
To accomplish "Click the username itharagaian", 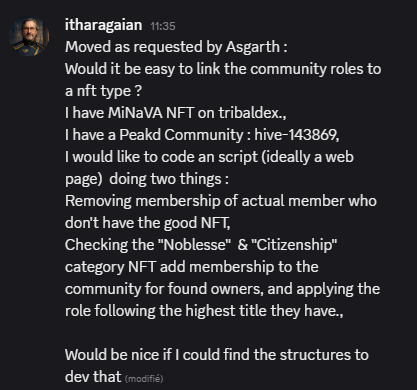I will [104, 25].
